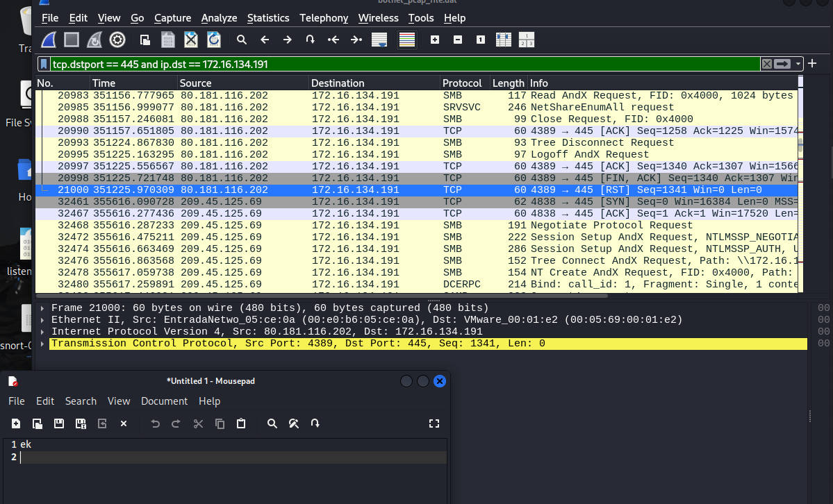833x504 pixels.
Task: Sort packets by Destination column
Action: 374,83
